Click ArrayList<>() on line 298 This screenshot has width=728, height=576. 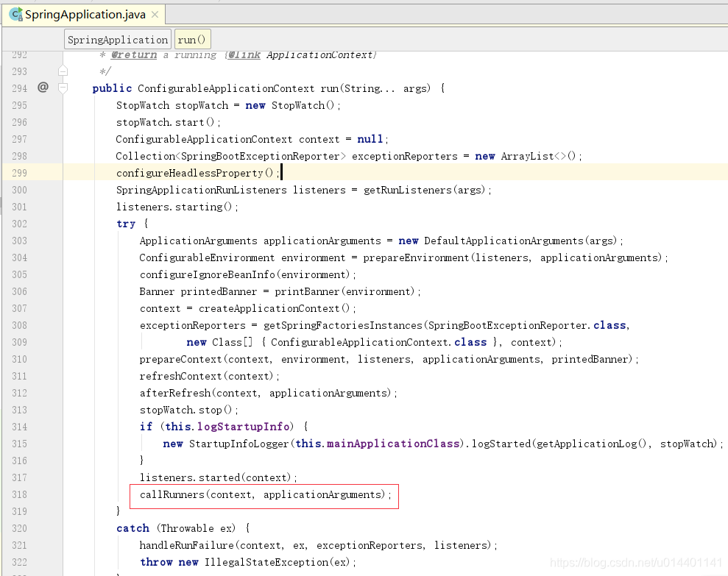click(x=538, y=157)
